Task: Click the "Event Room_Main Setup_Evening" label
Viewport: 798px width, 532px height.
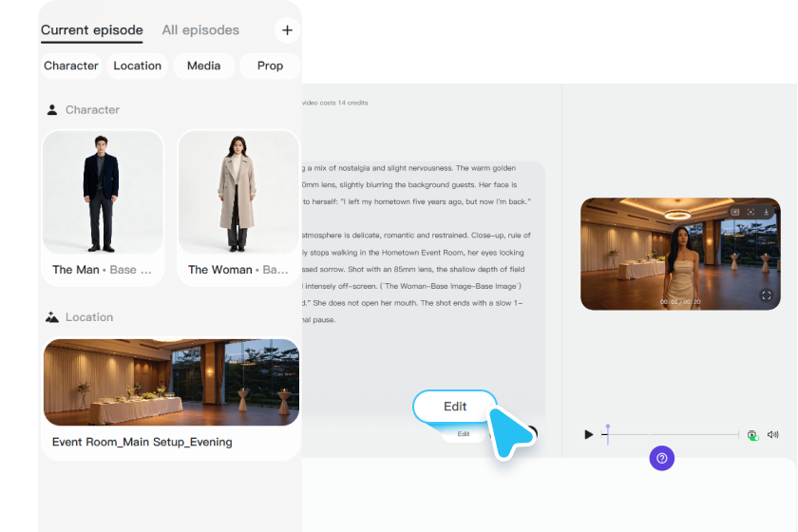Action: (x=142, y=442)
